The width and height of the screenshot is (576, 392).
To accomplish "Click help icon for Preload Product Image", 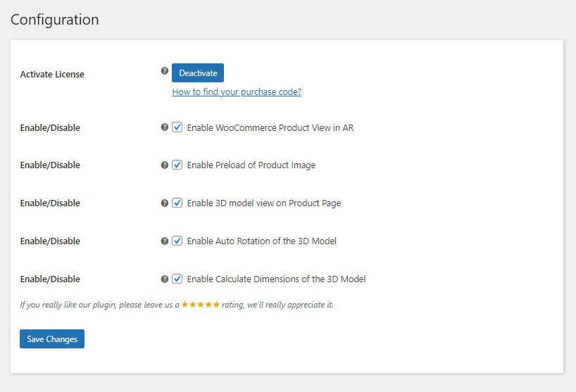I will tap(165, 165).
